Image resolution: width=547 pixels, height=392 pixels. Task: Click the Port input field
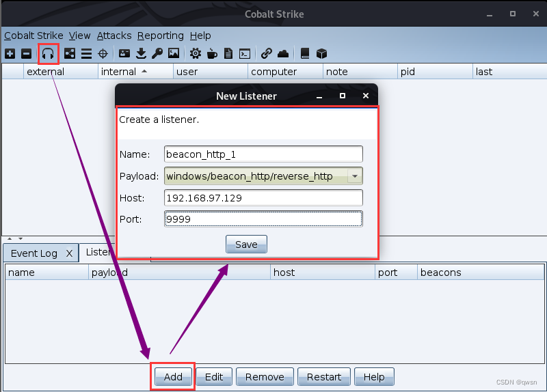pos(263,219)
